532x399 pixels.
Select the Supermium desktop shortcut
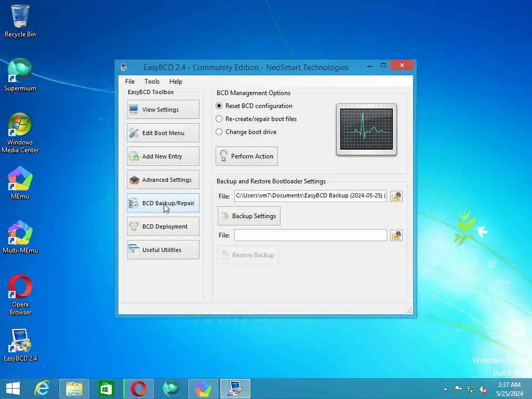click(x=20, y=75)
